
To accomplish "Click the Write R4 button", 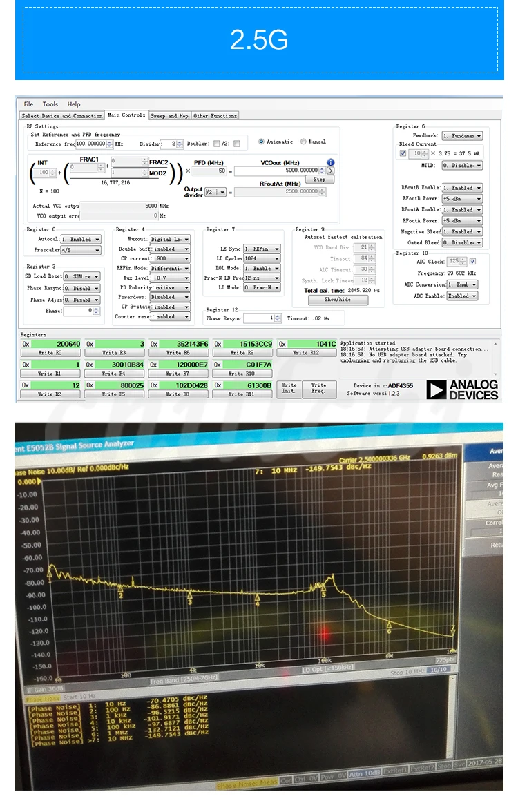I will click(114, 374).
